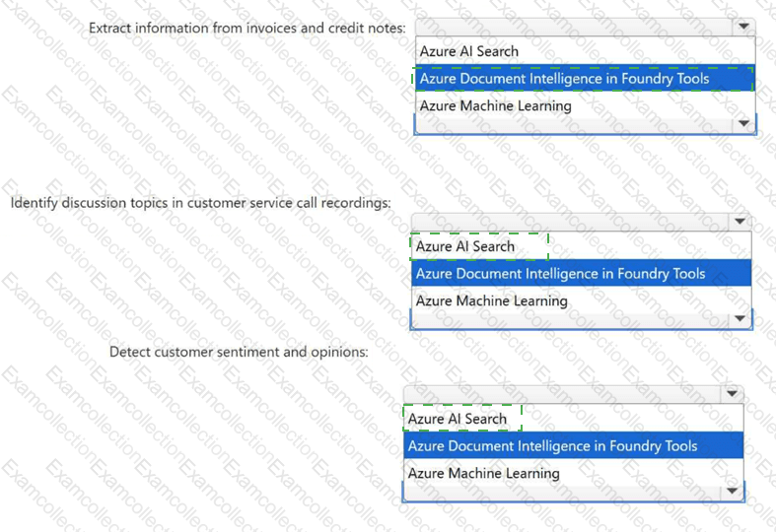This screenshot has height=532, width=776.
Task: Open the call recordings topics dropdown arrow
Action: tap(740, 223)
